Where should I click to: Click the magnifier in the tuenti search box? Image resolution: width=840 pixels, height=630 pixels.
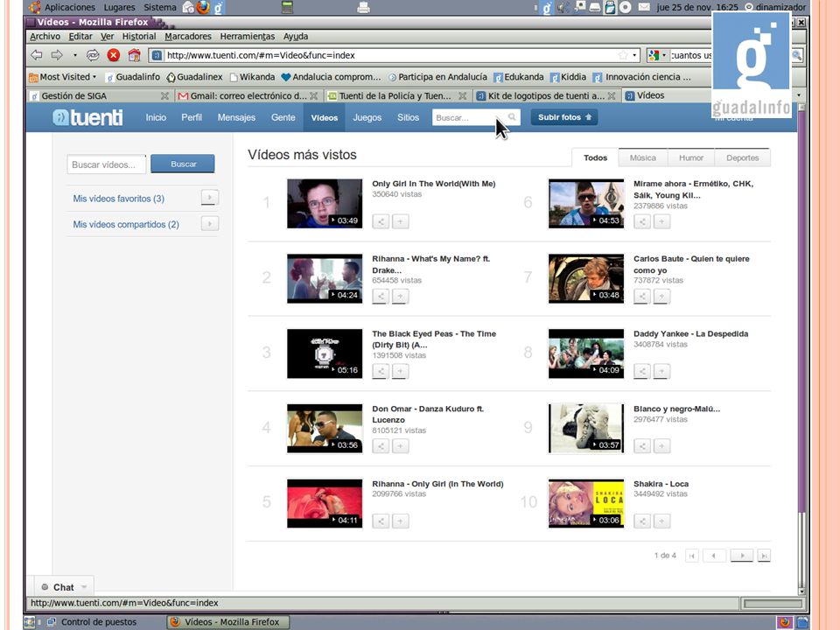point(512,116)
